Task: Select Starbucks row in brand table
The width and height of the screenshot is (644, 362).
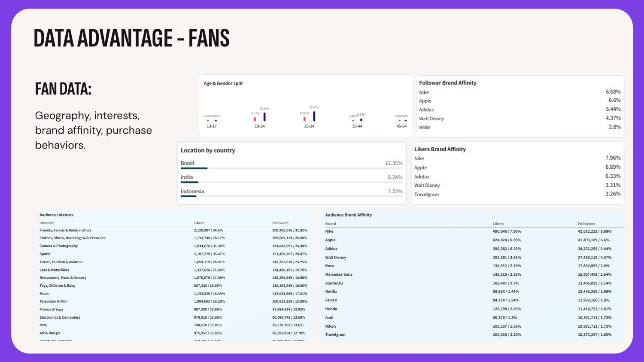Action: (x=334, y=283)
